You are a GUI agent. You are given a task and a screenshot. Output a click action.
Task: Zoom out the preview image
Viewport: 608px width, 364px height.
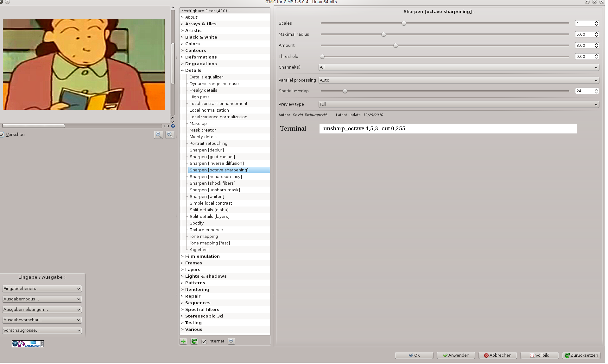click(x=159, y=135)
